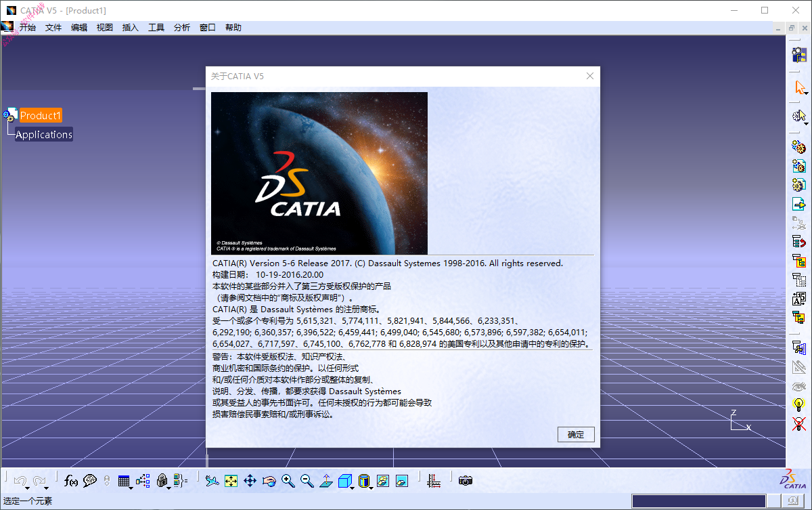The width and height of the screenshot is (812, 510).
Task: Click the New Product gear sheet icon
Action: [799, 165]
